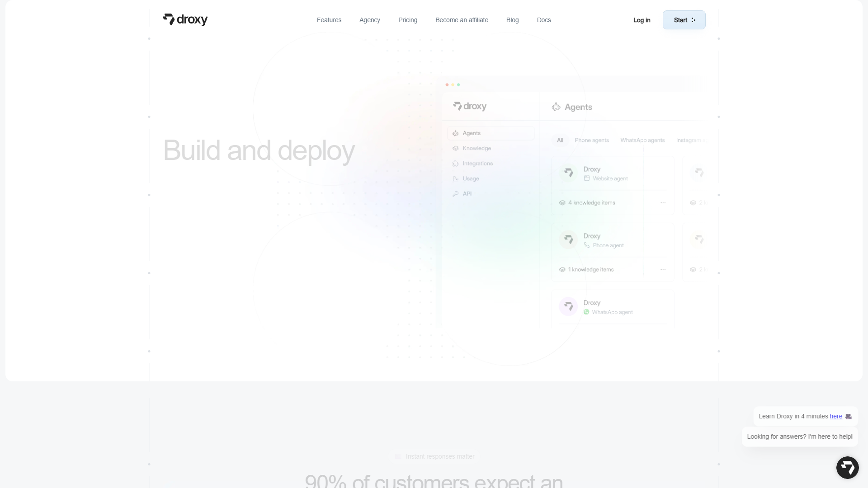The width and height of the screenshot is (868, 488).
Task: Click the Droxy Phone agent avatar
Action: [x=568, y=239]
